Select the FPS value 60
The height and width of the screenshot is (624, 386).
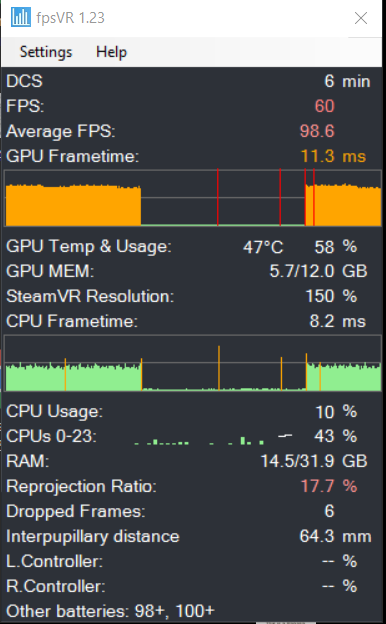[324, 106]
